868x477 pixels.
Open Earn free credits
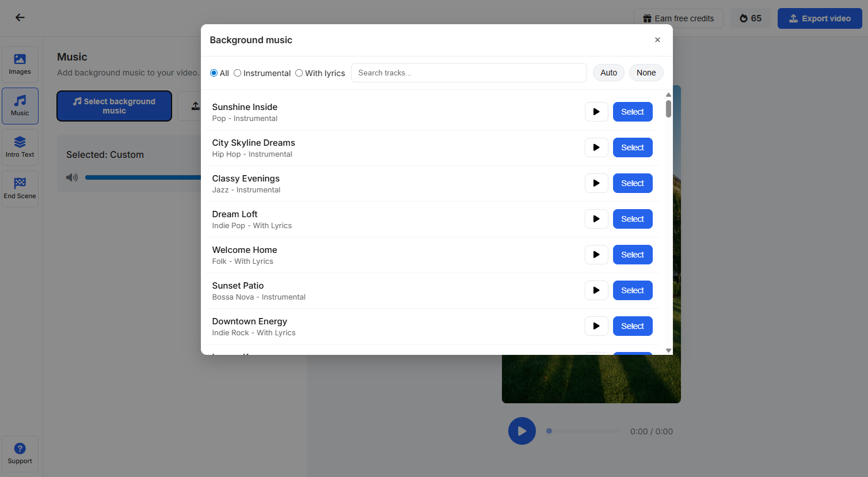678,18
